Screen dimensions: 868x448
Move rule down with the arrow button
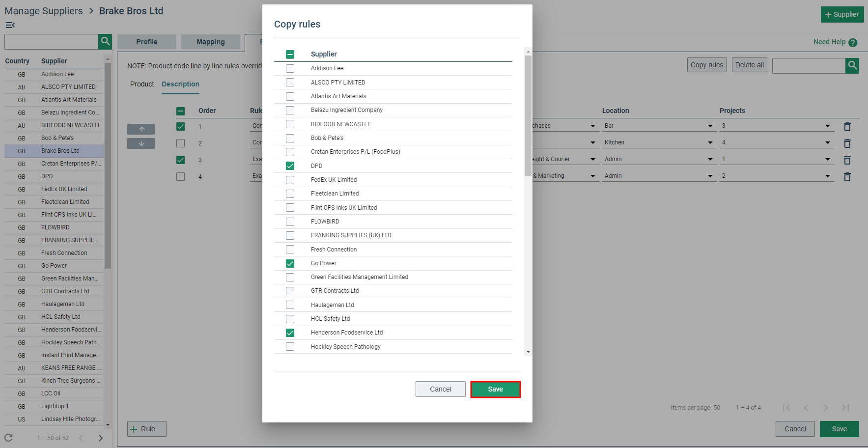pos(141,143)
